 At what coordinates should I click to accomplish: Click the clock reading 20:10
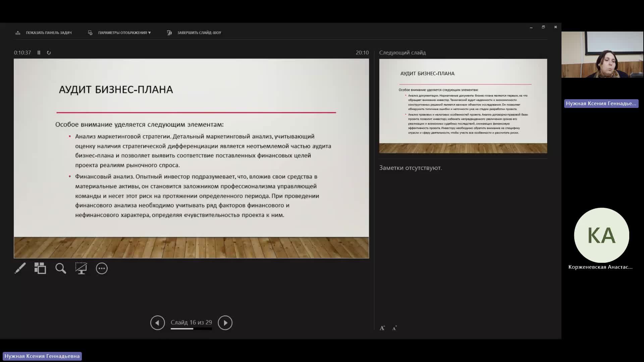coord(362,53)
